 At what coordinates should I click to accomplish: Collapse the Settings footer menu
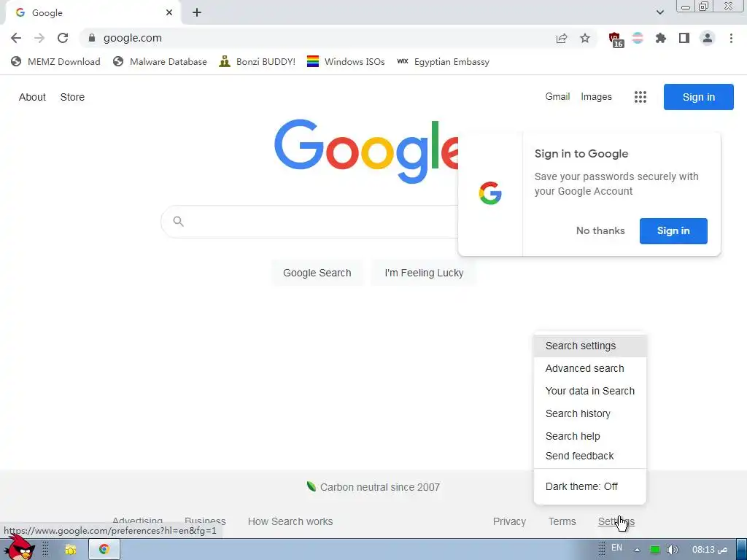[616, 521]
